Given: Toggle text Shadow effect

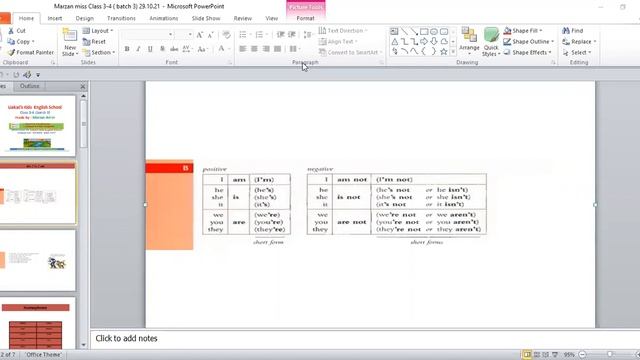Looking at the screenshot, I should click(x=162, y=49).
